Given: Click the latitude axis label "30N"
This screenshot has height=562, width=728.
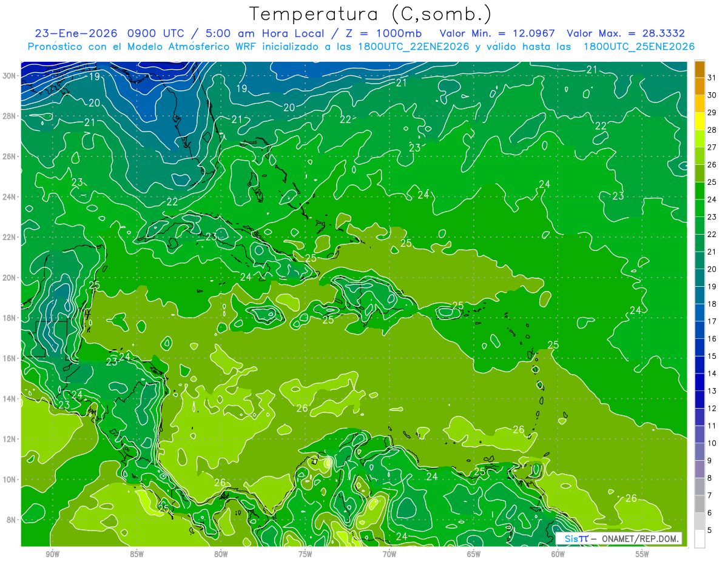Looking at the screenshot, I should point(10,76).
